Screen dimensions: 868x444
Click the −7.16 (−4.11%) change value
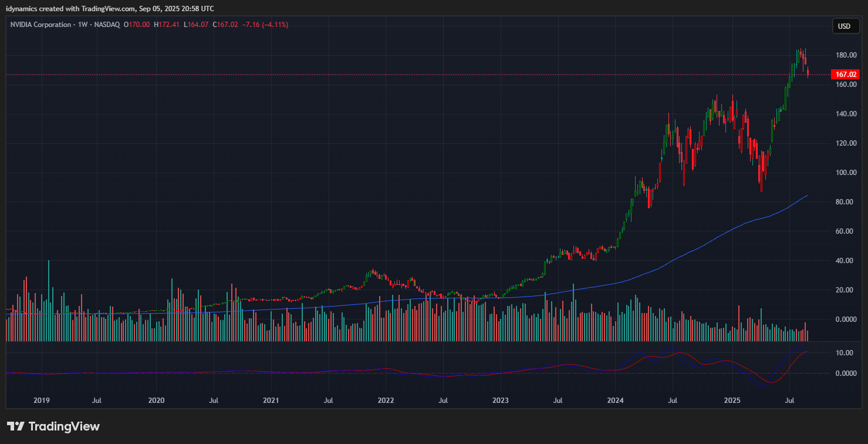coord(265,25)
